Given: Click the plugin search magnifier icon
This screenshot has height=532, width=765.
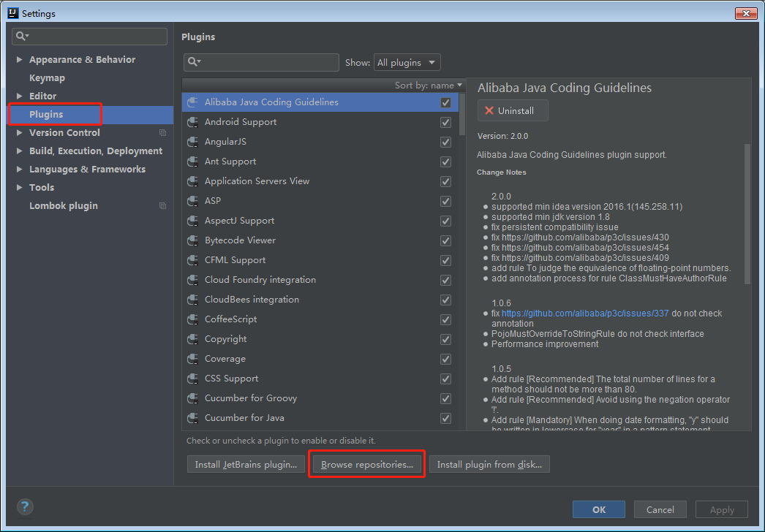Looking at the screenshot, I should [x=195, y=62].
